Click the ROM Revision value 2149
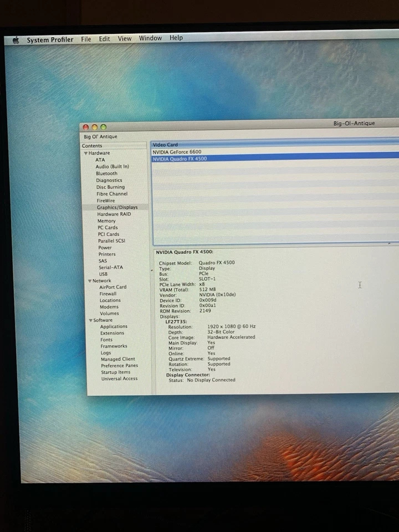This screenshot has height=532, width=399. [x=205, y=311]
